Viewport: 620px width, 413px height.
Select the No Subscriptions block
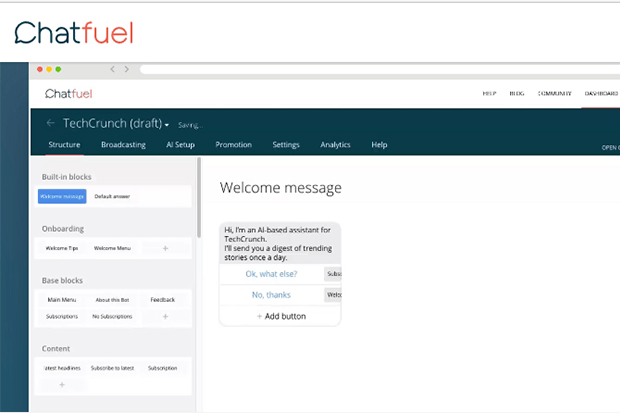click(112, 316)
